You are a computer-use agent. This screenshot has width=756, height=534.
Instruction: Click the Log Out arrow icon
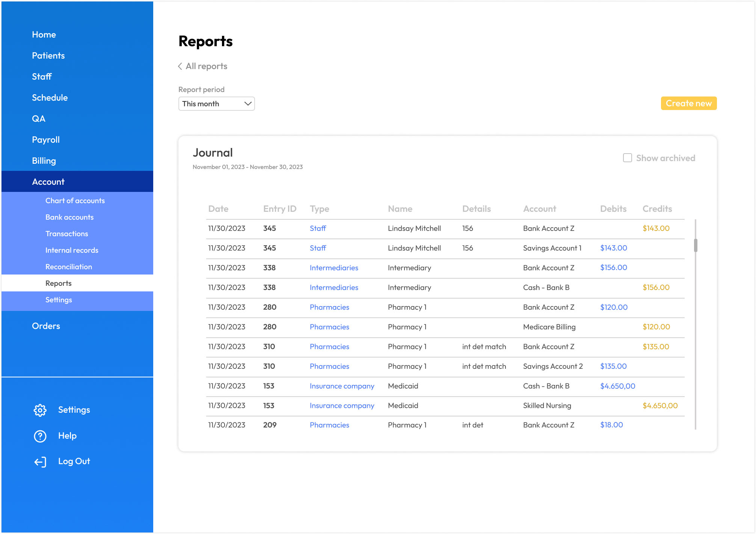(40, 462)
